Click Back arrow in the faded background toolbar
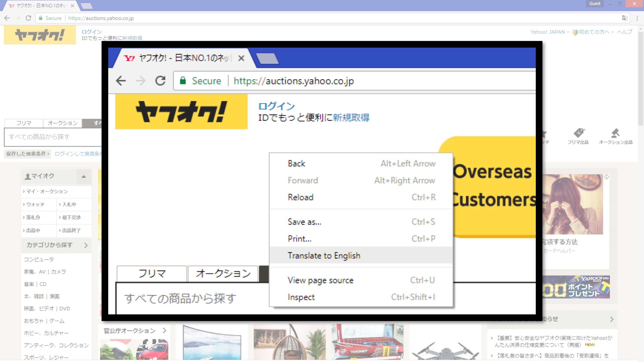This screenshot has height=362, width=644. [x=7, y=18]
